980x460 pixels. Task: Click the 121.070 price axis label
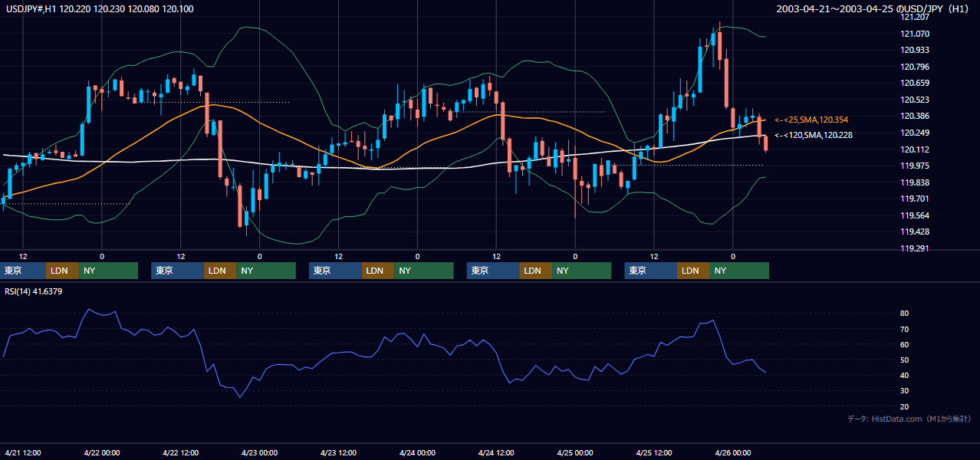pyautogui.click(x=915, y=34)
